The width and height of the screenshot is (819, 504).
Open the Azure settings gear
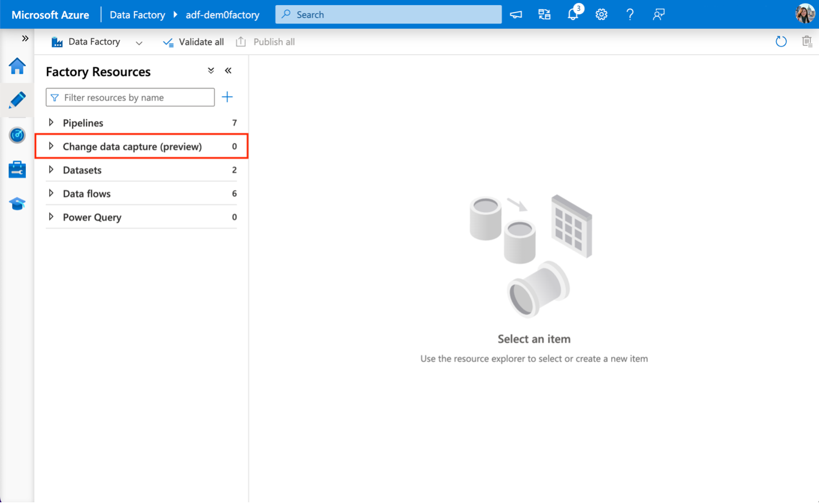(601, 14)
